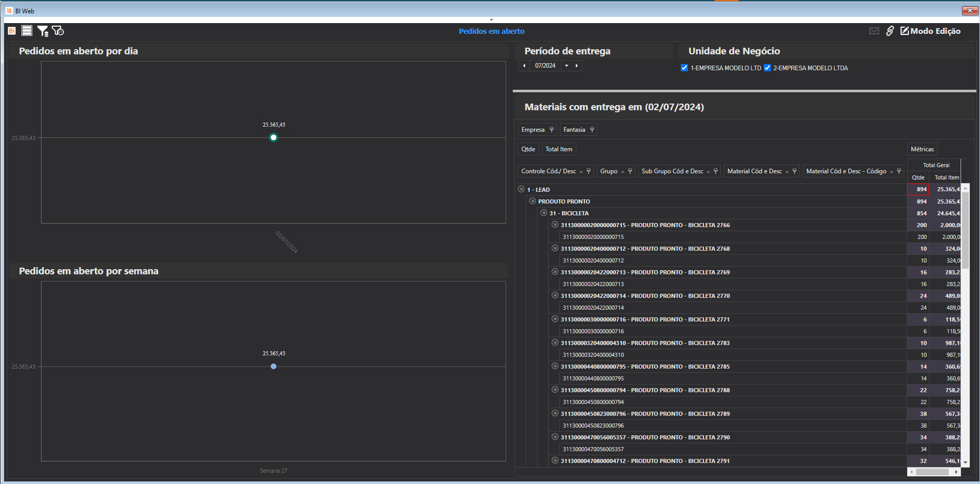The height and width of the screenshot is (484, 980).
Task: Filter the Controle Cód./ Desc field icon
Action: point(589,171)
